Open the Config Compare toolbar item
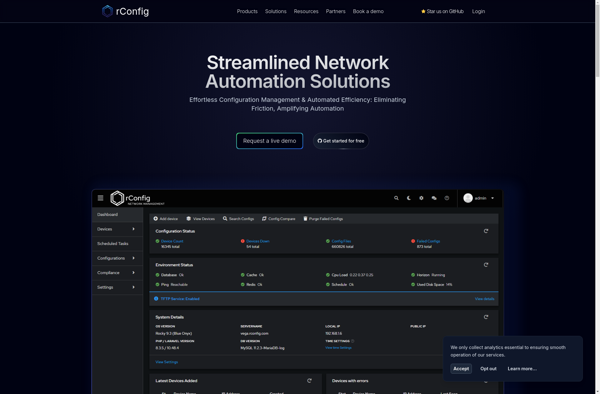 (x=279, y=219)
